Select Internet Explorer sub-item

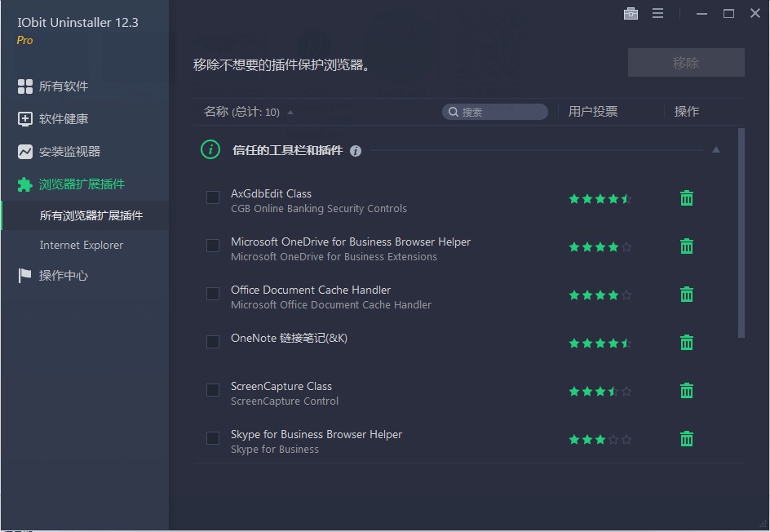click(x=82, y=245)
